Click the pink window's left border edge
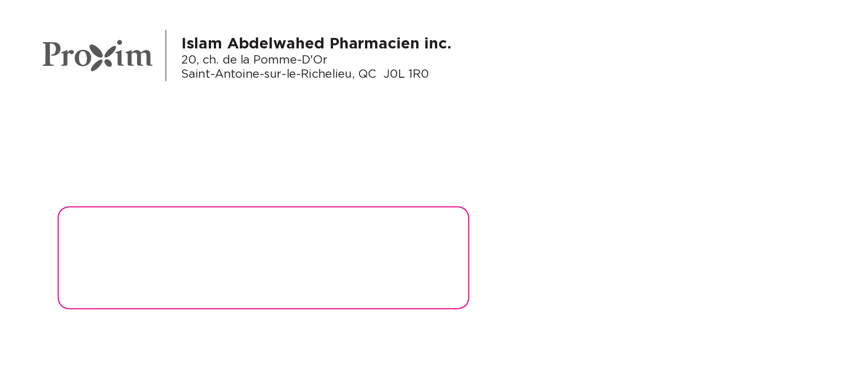Image resolution: width=868 pixels, height=377 pixels. pos(58,258)
